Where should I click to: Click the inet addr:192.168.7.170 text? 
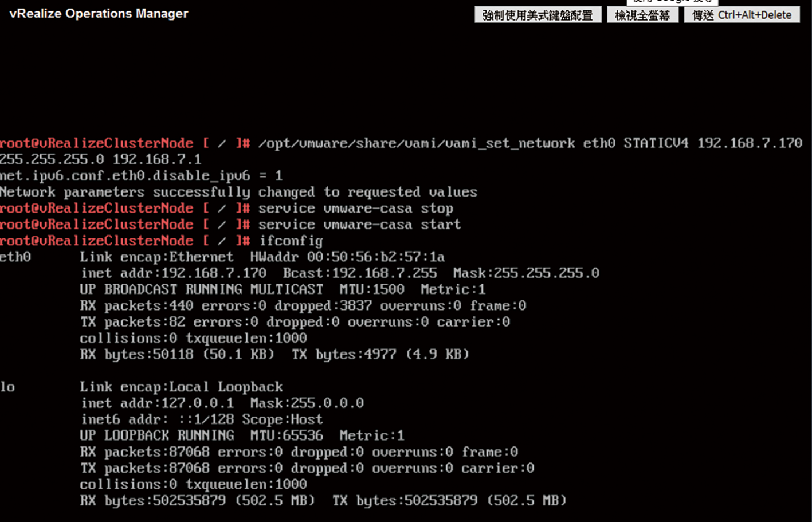tap(173, 273)
